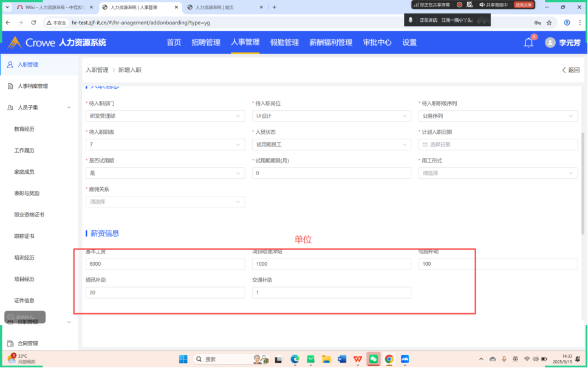Open the volume tray icon
The width and height of the screenshot is (588, 368).
(x=535, y=359)
